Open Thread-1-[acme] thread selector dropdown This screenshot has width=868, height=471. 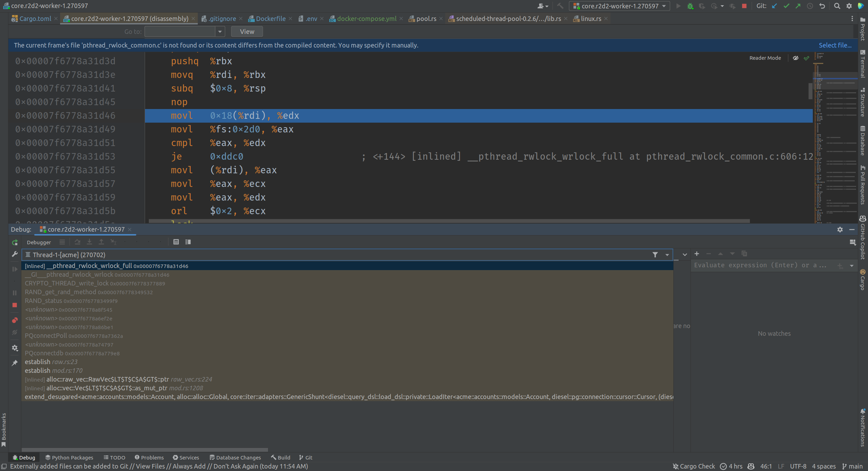[x=667, y=255]
